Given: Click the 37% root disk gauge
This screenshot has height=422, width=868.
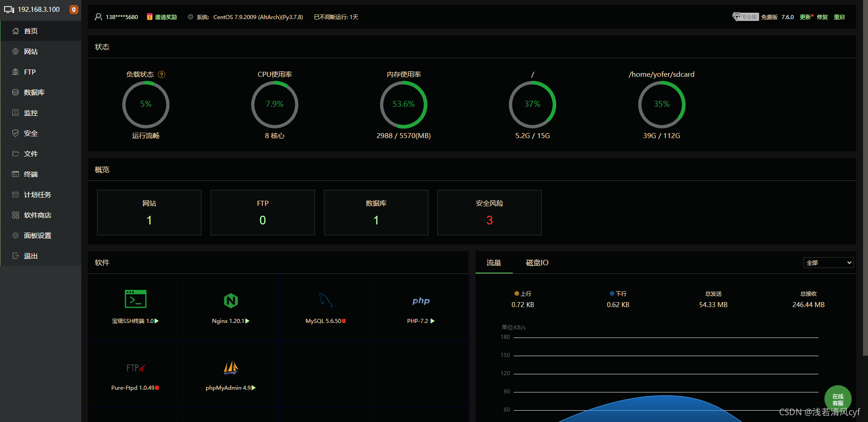Looking at the screenshot, I should click(532, 104).
